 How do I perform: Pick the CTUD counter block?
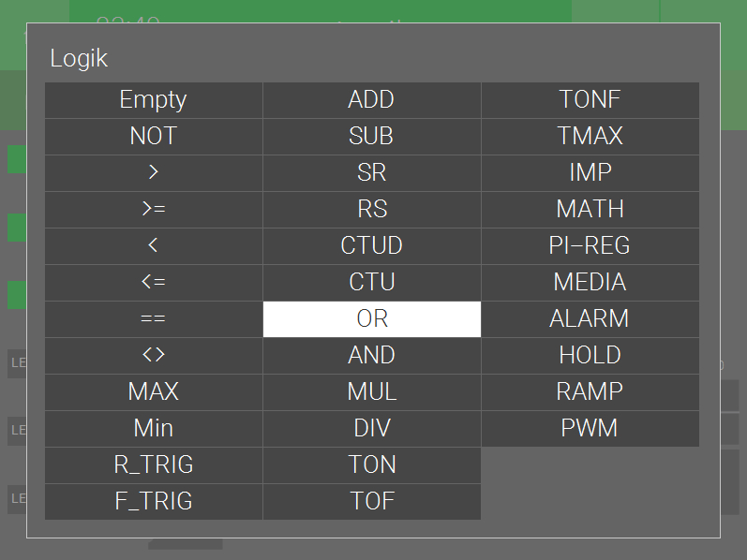pyautogui.click(x=371, y=246)
